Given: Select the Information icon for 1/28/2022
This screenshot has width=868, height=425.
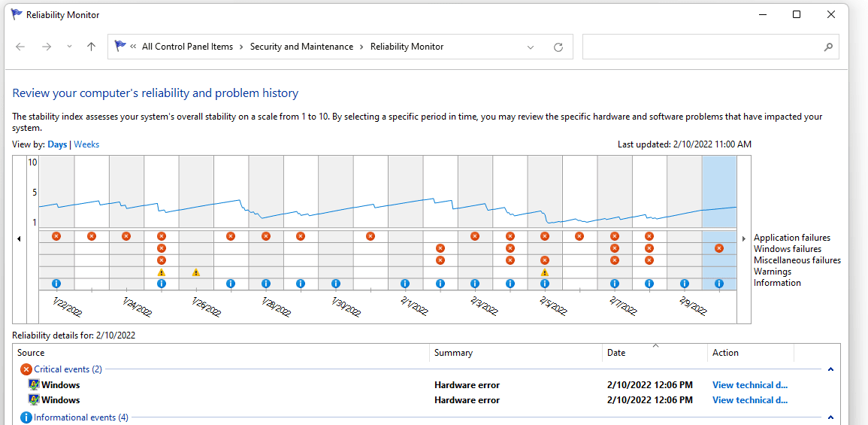Looking at the screenshot, I should (x=266, y=283).
